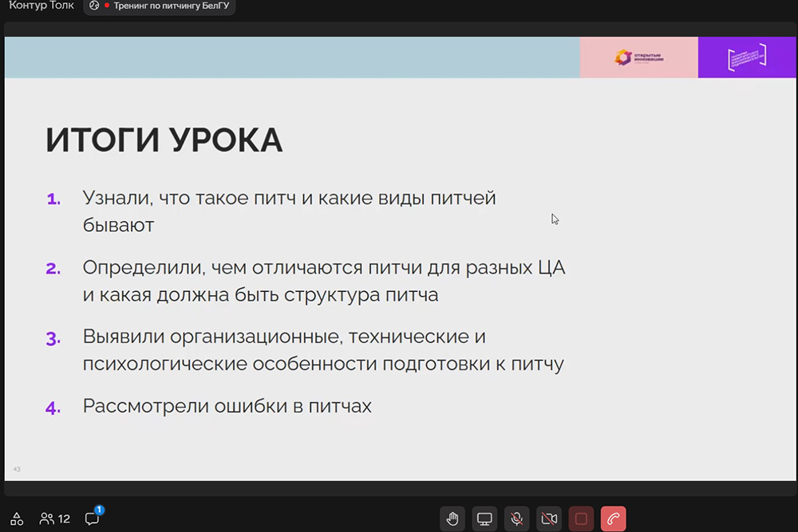The width and height of the screenshot is (798, 532).
Task: Click the Контур Толк app title
Action: tap(41, 6)
